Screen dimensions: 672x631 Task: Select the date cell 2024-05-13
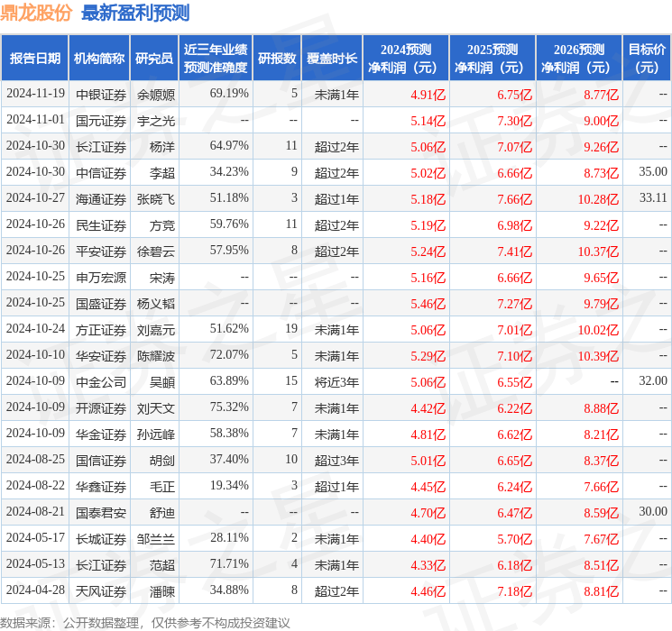click(35, 563)
